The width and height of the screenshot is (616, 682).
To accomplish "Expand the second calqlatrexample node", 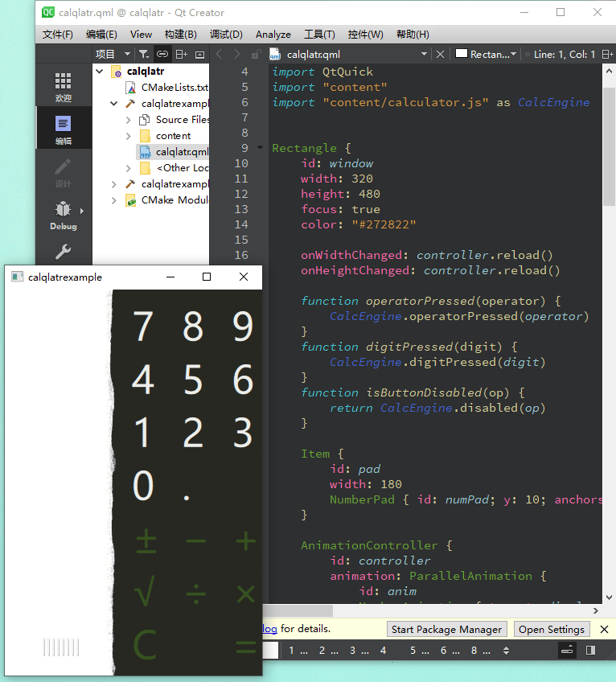I will click(114, 184).
